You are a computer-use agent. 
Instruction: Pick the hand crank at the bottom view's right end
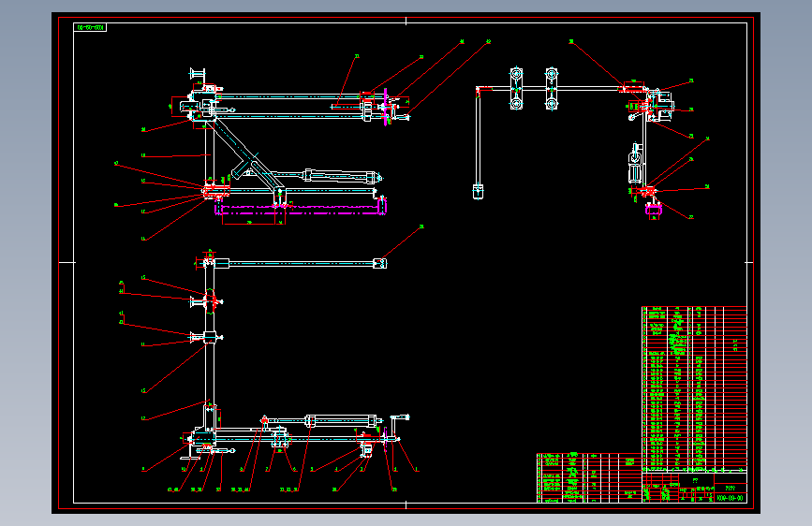click(x=399, y=426)
